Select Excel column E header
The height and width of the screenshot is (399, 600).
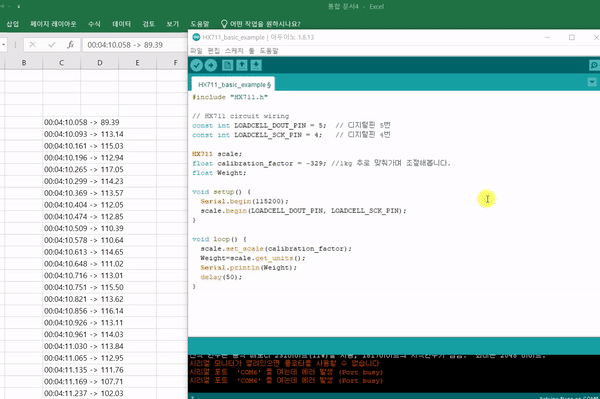pos(137,63)
